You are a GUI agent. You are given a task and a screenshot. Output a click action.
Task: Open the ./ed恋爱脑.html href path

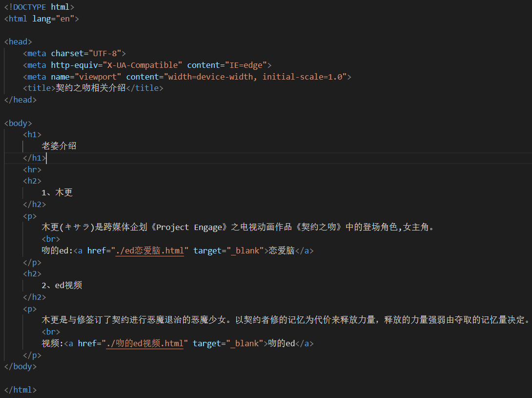point(149,251)
